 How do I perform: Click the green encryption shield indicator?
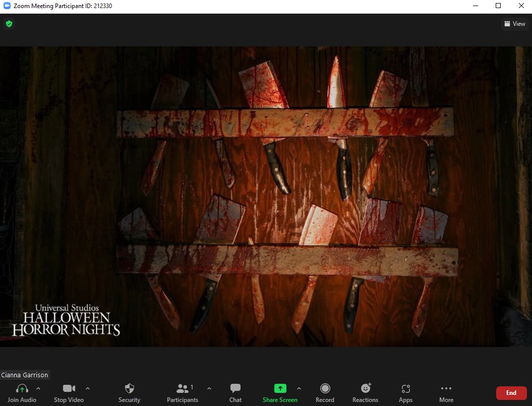(x=9, y=24)
